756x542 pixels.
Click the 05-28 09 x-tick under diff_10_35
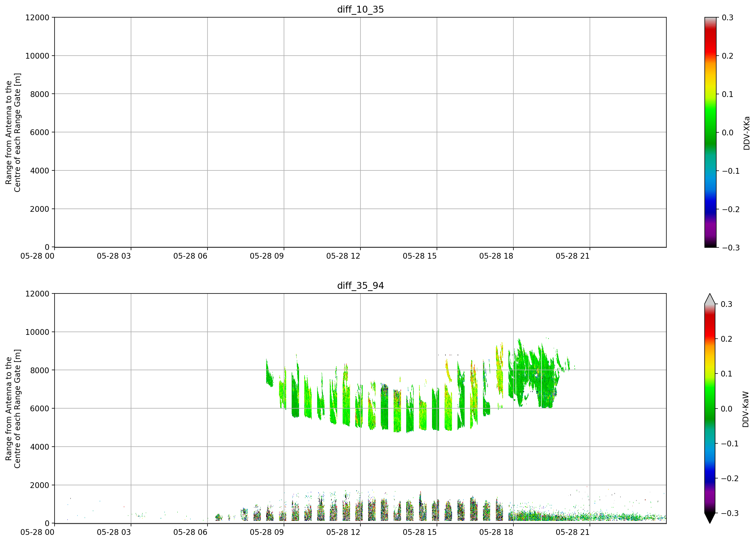point(267,256)
